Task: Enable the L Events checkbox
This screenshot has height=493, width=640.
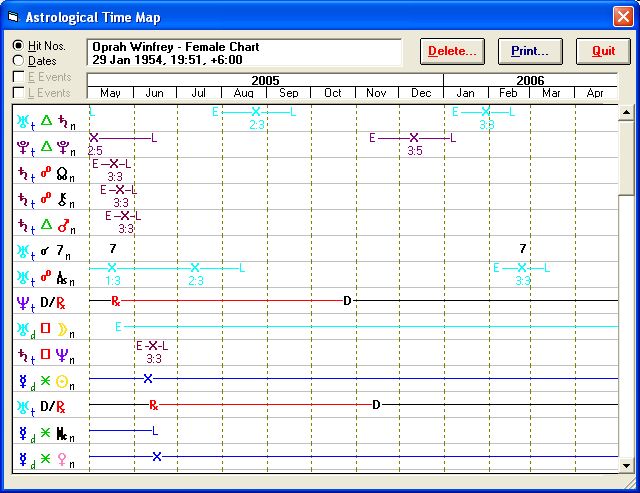Action: 19,93
